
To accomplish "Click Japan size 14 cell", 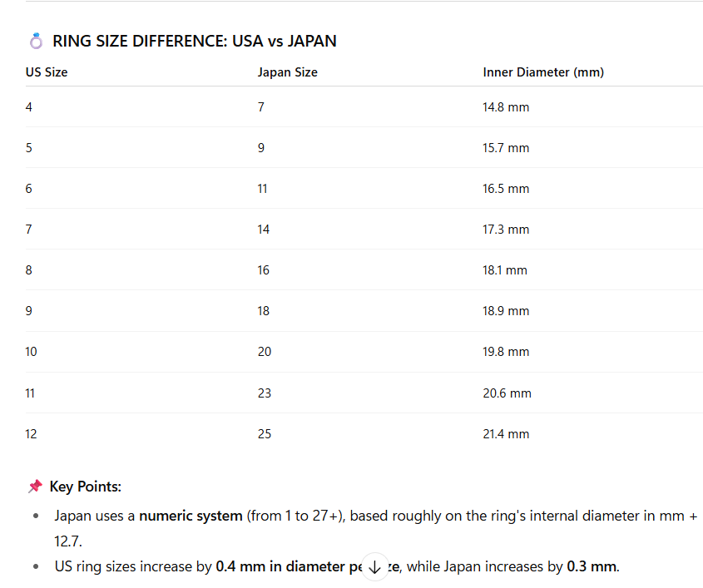I will [263, 230].
